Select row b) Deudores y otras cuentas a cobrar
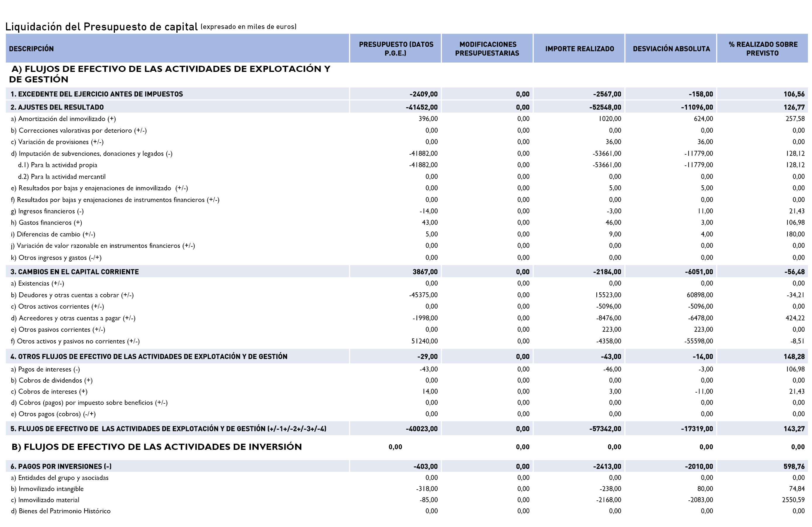 [407, 295]
